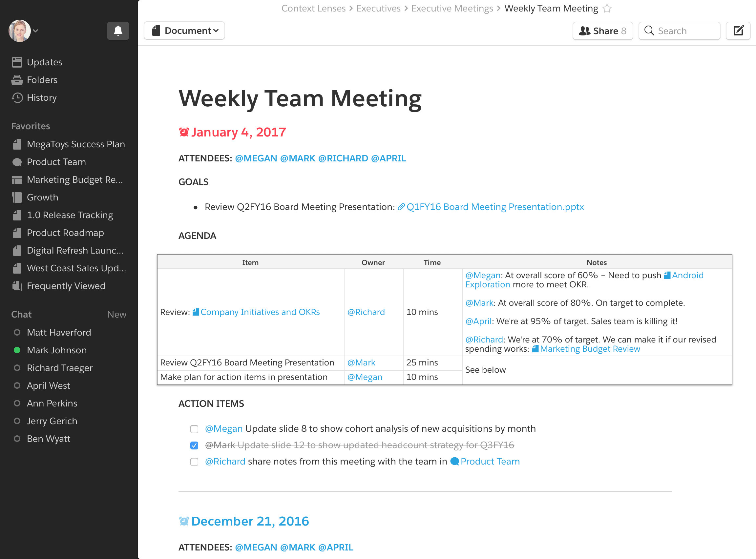The width and height of the screenshot is (756, 559).
Task: Start a New chat
Action: pos(116,314)
